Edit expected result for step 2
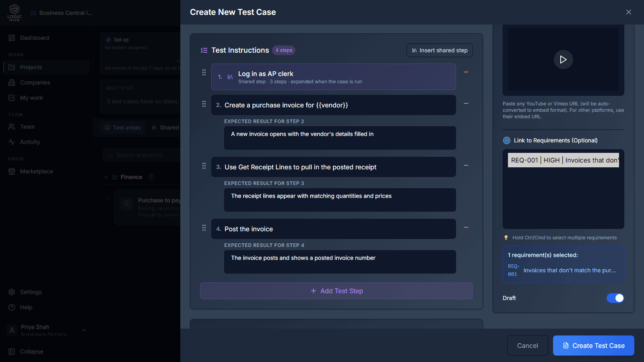 coord(340,138)
